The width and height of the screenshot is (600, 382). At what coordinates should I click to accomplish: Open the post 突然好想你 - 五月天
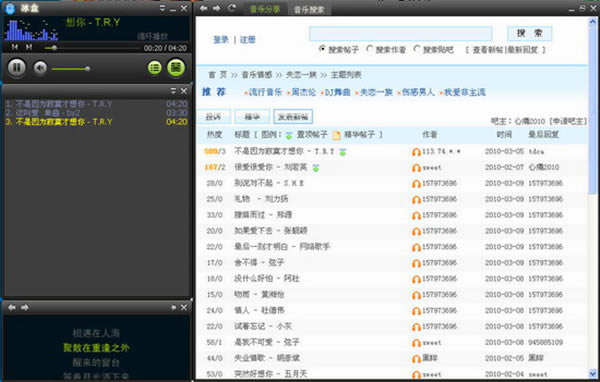pos(271,374)
